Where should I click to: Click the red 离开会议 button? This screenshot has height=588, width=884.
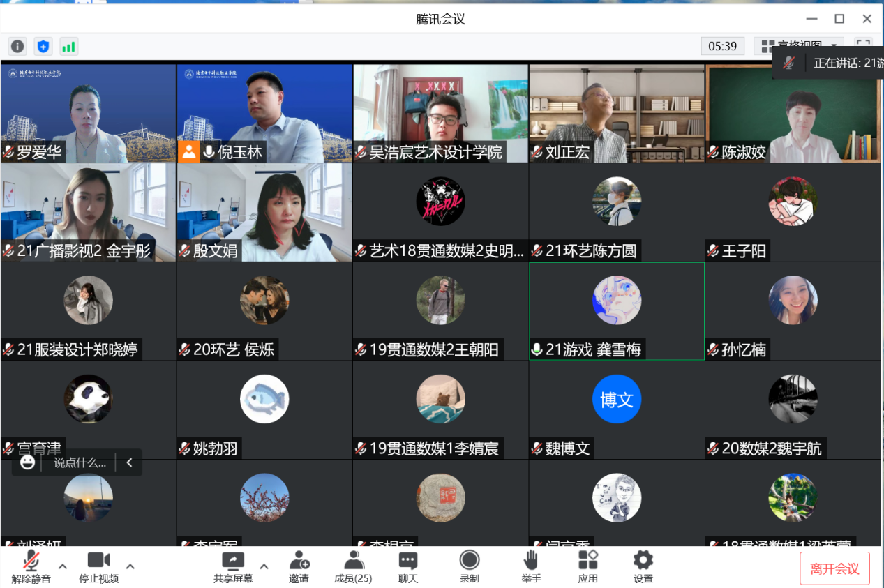[x=834, y=568]
